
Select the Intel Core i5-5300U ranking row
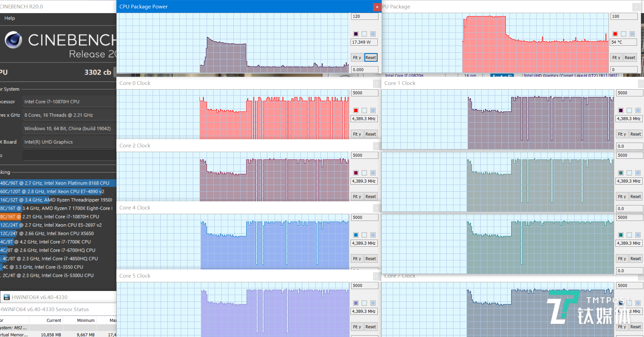[x=58, y=276]
